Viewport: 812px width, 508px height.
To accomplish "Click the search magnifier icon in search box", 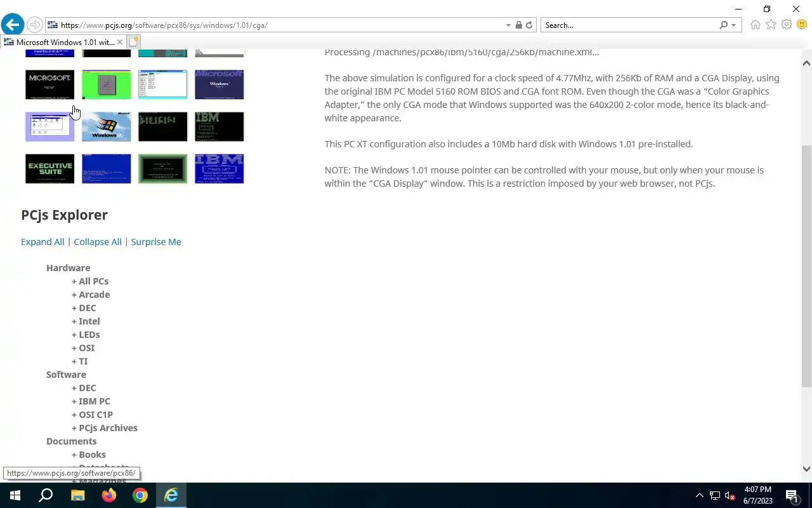I will 723,25.
